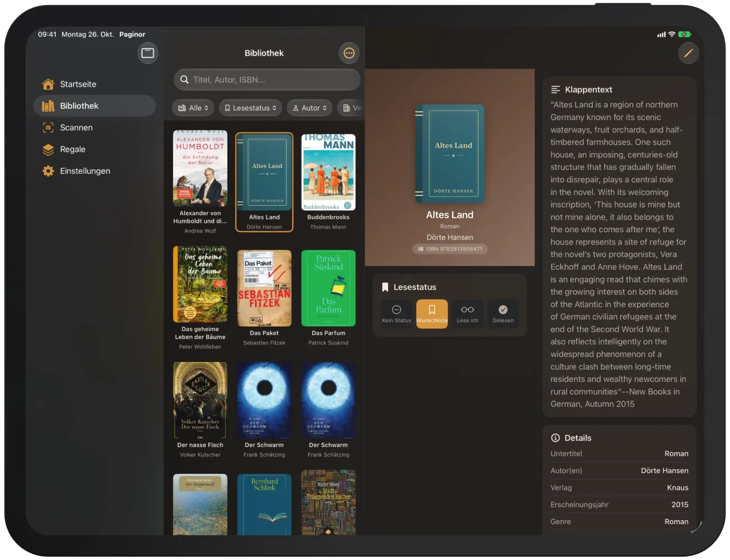Click the Klappentext text-lines icon
The height and width of the screenshot is (560, 730).
(x=555, y=90)
